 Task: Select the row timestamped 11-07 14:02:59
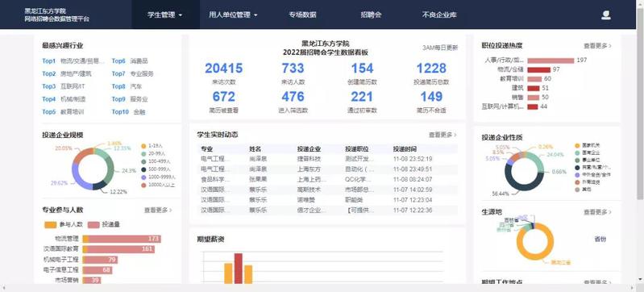(x=327, y=190)
